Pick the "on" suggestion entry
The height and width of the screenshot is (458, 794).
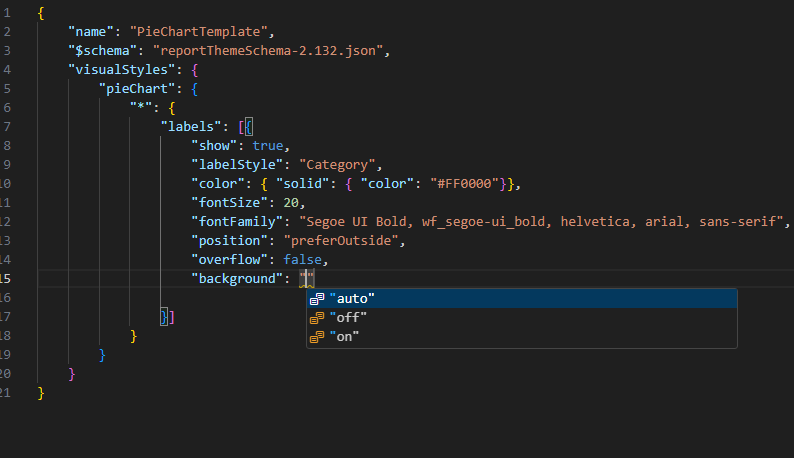522,336
